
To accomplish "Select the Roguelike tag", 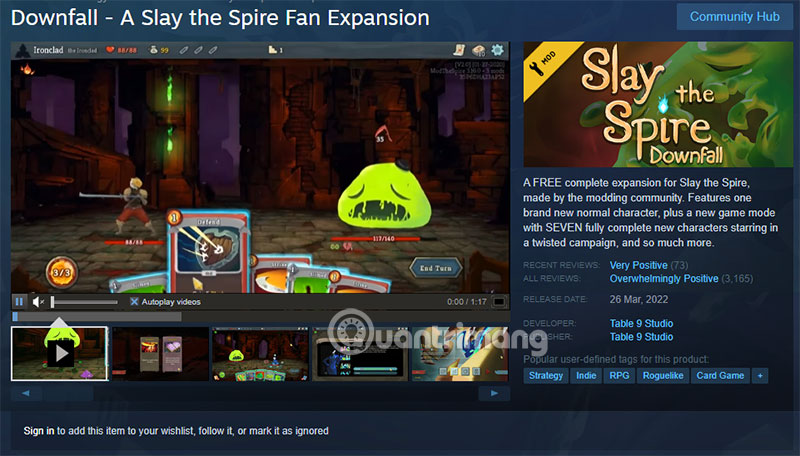I will click(663, 376).
